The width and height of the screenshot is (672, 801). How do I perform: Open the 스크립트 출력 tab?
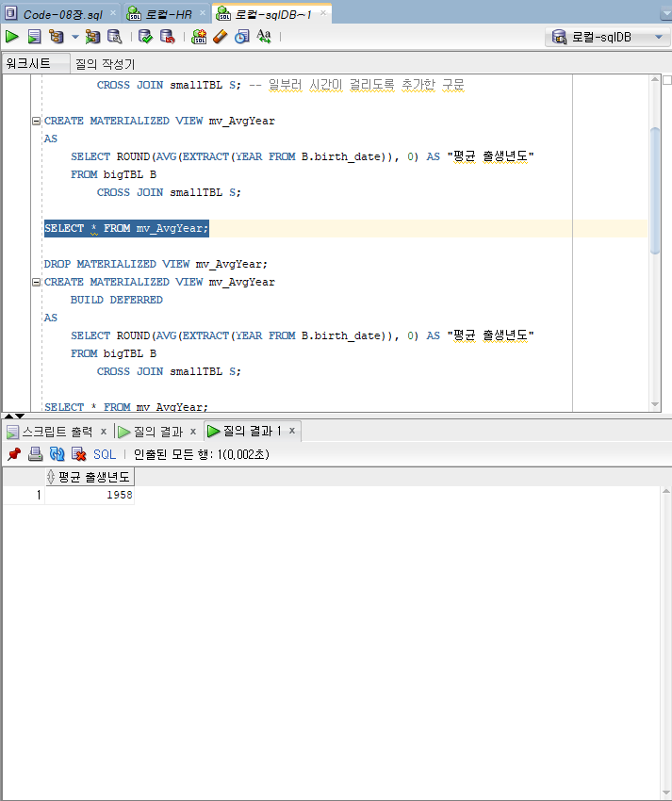pyautogui.click(x=57, y=432)
